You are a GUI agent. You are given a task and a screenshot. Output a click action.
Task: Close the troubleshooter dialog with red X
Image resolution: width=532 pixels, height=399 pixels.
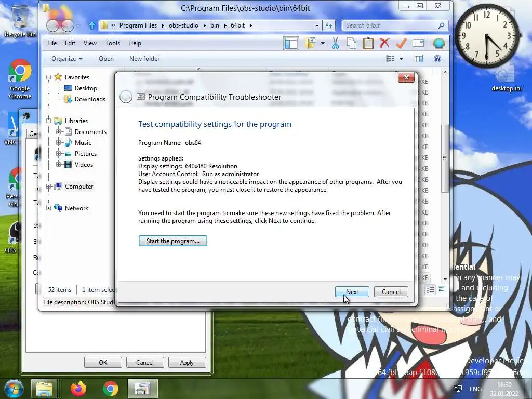tap(406, 78)
